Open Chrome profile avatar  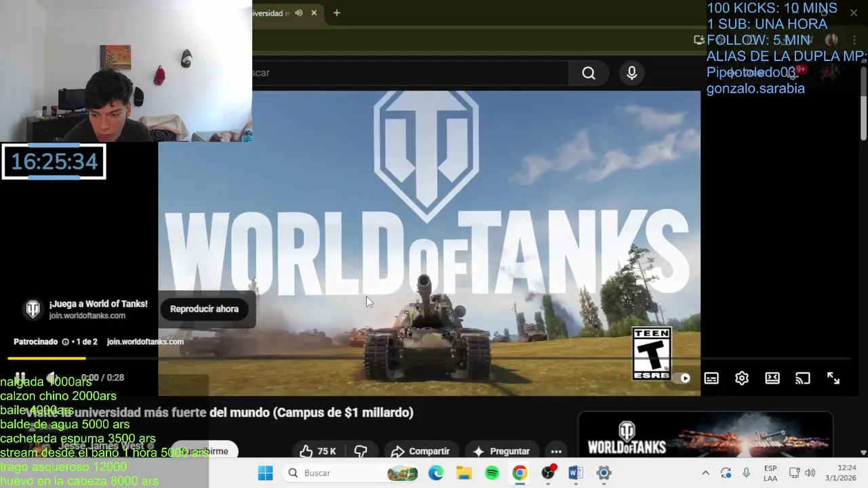[832, 40]
